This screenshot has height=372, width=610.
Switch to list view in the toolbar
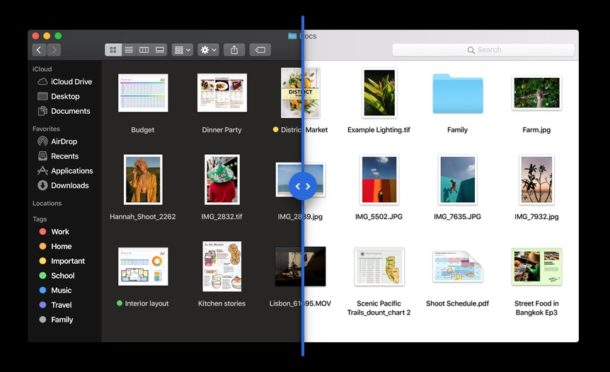129,50
